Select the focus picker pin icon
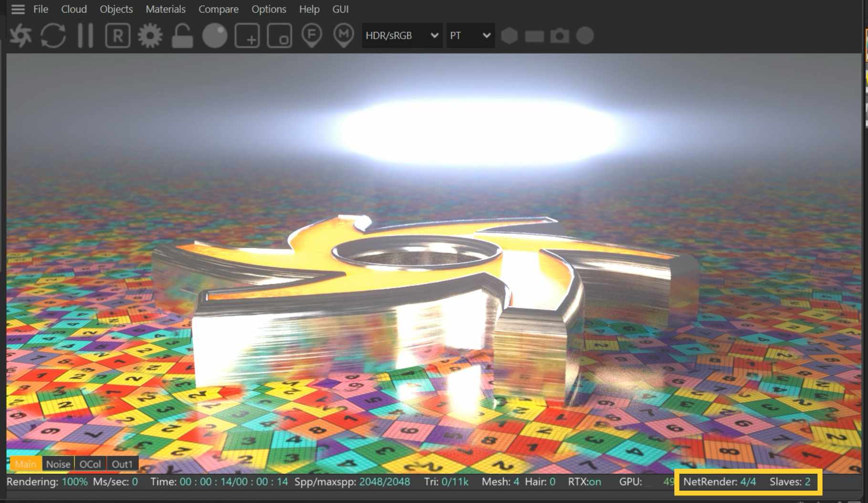868x503 pixels. tap(311, 35)
